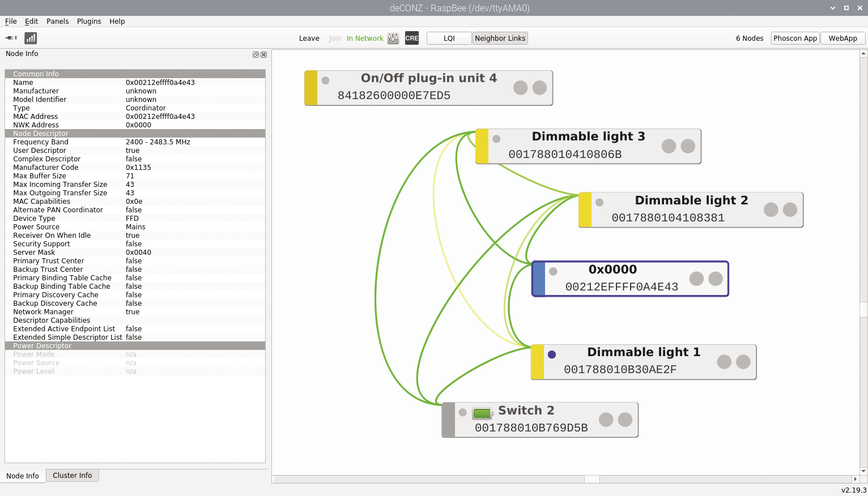Toggle the LQI display button
This screenshot has width=868, height=496.
coord(449,38)
